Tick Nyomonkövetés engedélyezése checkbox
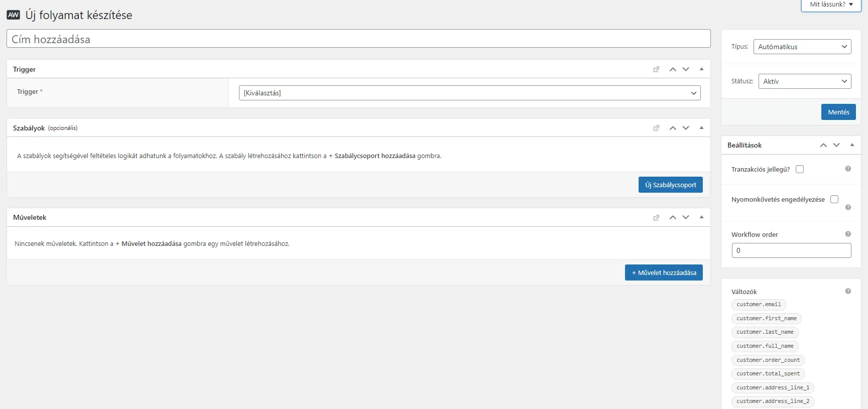Image resolution: width=868 pixels, height=409 pixels. pyautogui.click(x=834, y=199)
